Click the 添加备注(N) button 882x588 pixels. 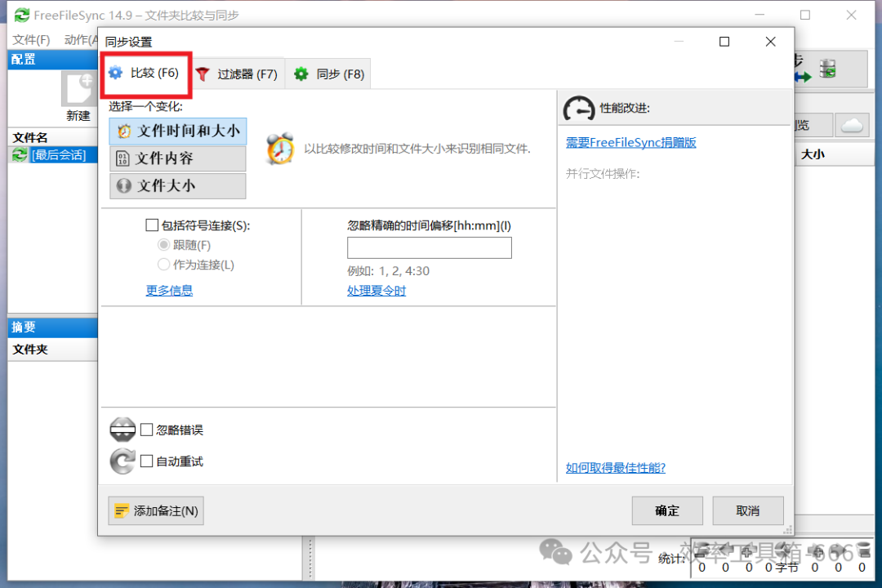pyautogui.click(x=156, y=511)
